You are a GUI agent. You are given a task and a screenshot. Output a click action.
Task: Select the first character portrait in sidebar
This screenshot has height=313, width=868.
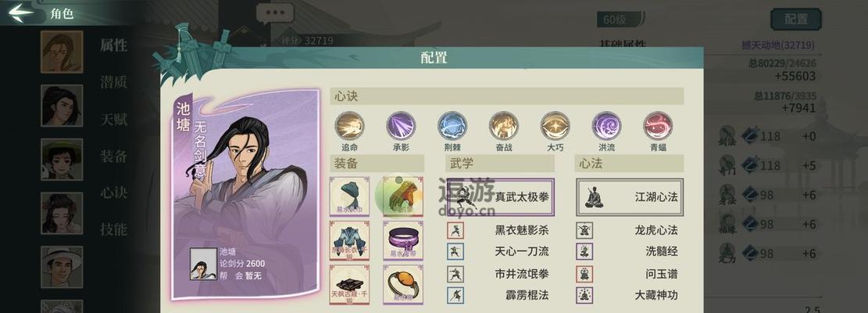[62, 52]
